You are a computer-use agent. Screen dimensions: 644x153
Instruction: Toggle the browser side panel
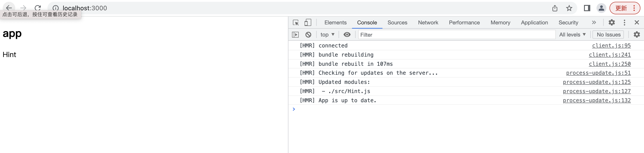(587, 8)
